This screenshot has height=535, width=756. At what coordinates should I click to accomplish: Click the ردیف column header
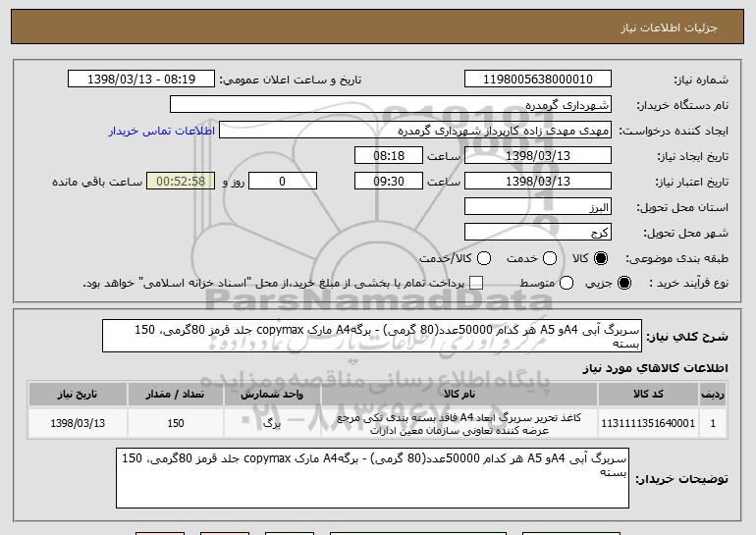pos(713,395)
